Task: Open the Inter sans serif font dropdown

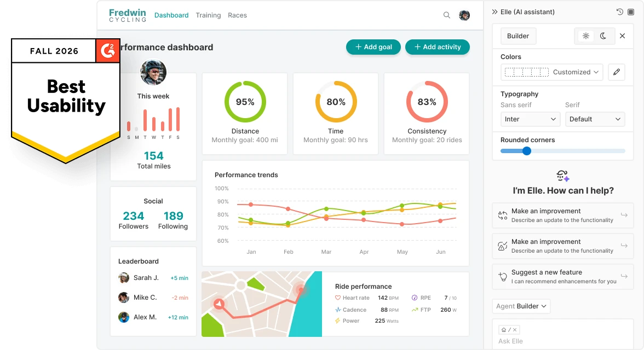Action: 530,119
